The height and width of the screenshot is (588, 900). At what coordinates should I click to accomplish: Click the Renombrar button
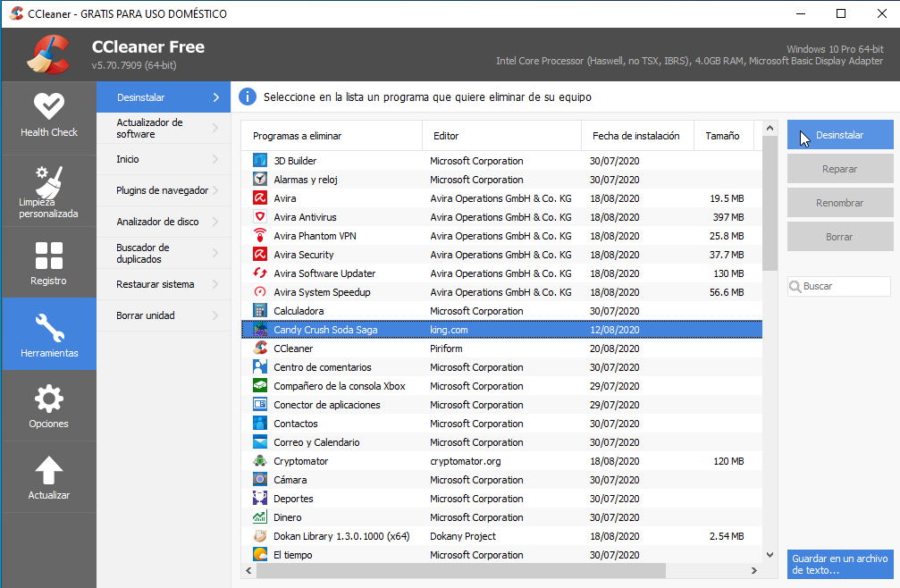coord(840,203)
